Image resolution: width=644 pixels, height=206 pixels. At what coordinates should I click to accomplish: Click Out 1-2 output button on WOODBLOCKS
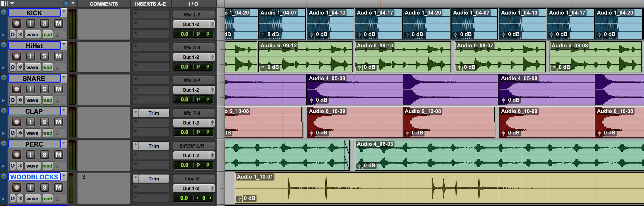click(191, 189)
